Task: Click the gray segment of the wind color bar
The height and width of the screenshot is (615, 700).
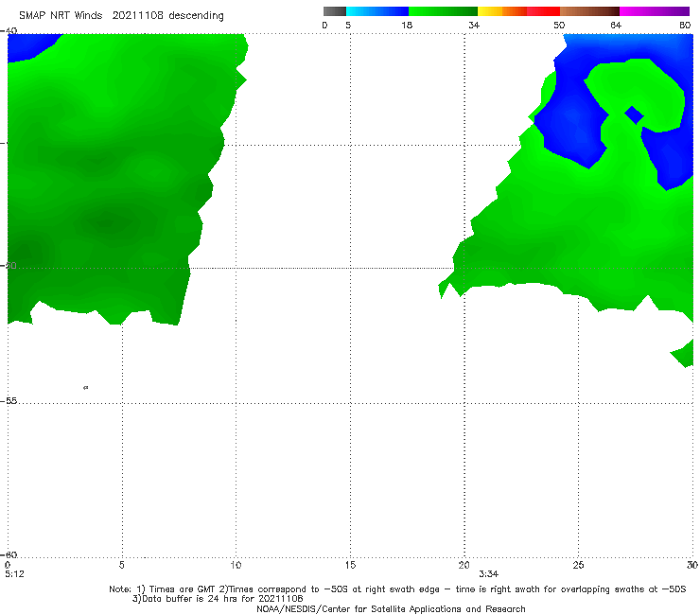Action: [x=335, y=11]
